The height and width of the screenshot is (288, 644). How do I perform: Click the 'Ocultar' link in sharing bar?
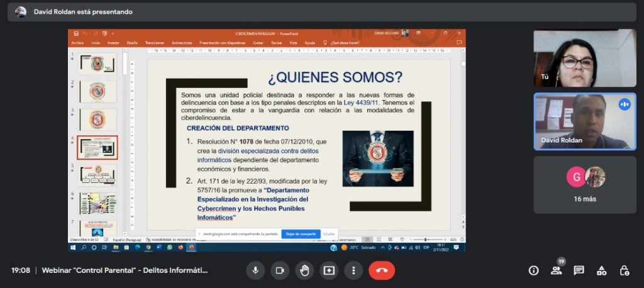pyautogui.click(x=330, y=234)
